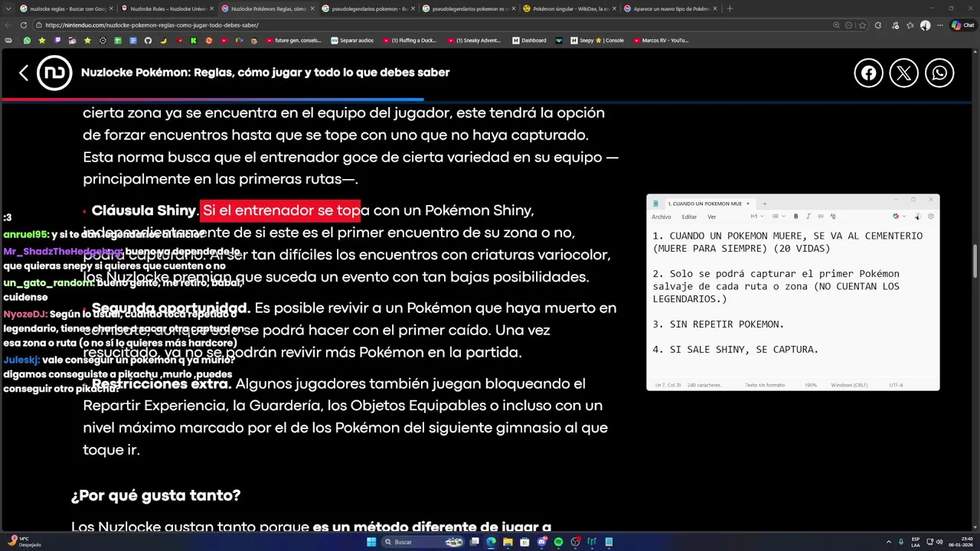
Task: Open Microsoft Store from the taskbar
Action: [524, 542]
